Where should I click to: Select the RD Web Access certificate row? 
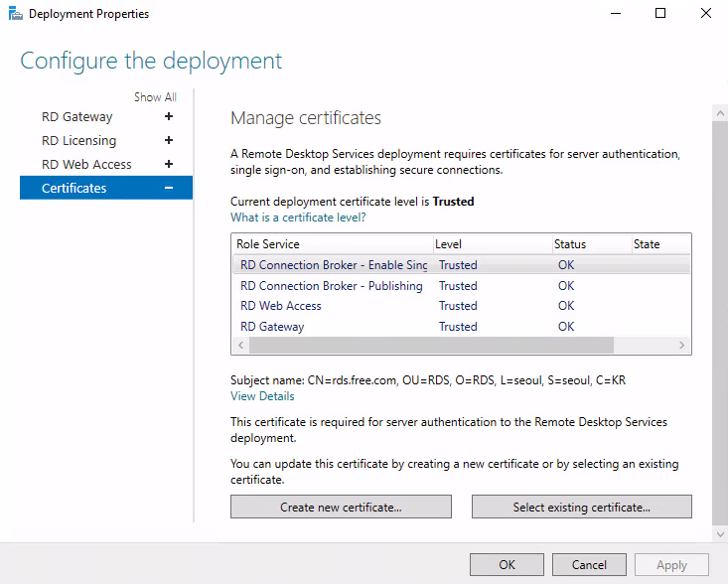tap(461, 306)
